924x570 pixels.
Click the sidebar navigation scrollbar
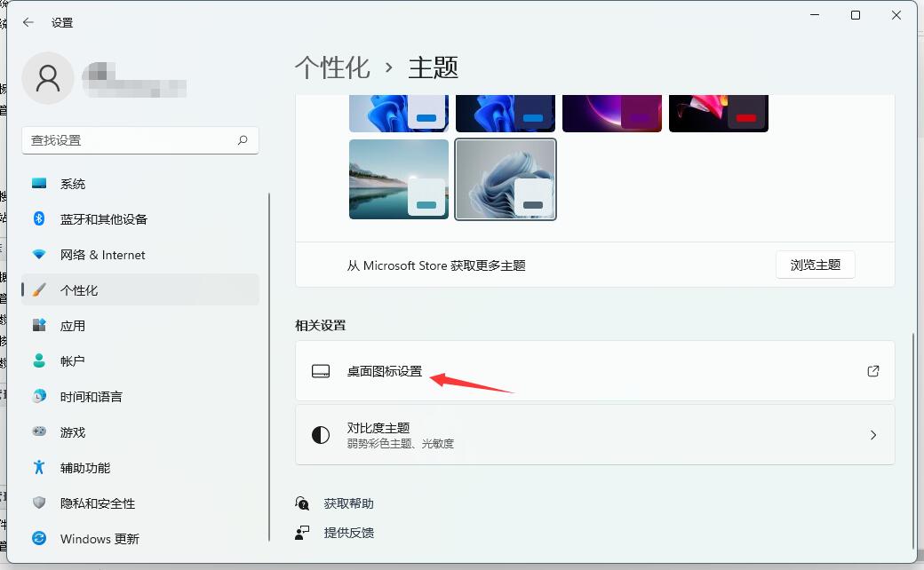(x=268, y=367)
